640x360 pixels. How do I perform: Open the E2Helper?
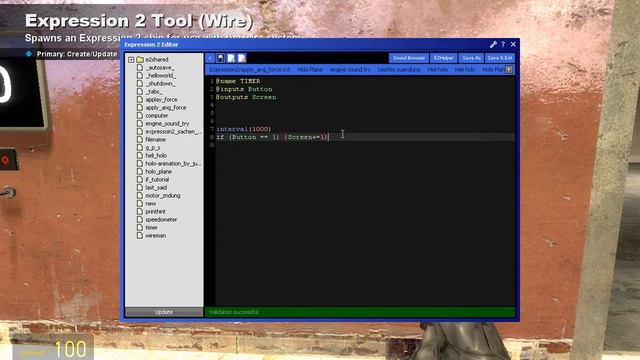(443, 58)
